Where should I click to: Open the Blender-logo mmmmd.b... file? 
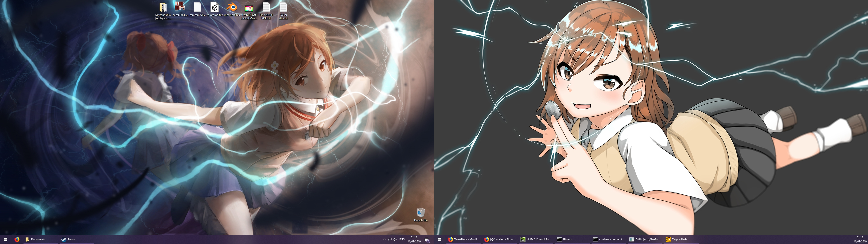click(x=232, y=9)
